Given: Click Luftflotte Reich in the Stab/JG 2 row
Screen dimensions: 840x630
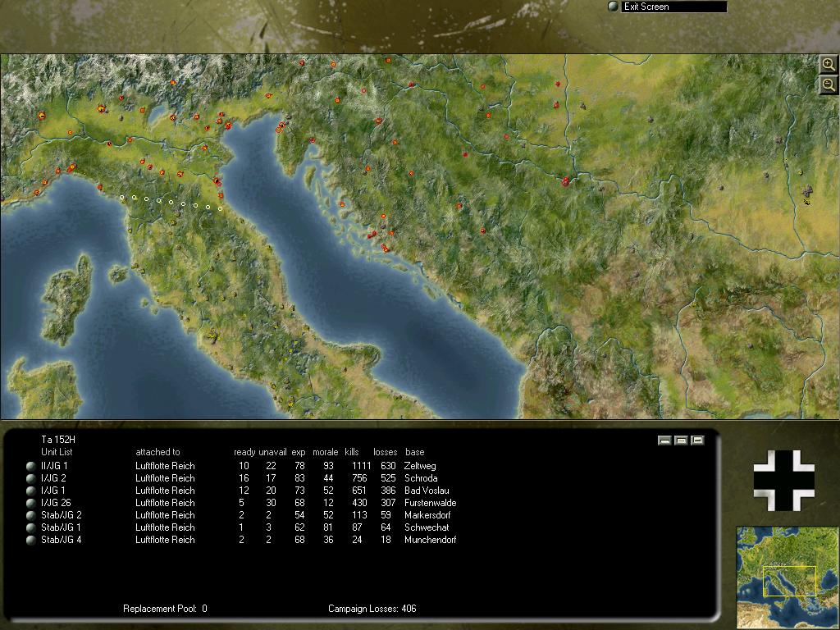Looking at the screenshot, I should pyautogui.click(x=165, y=515).
